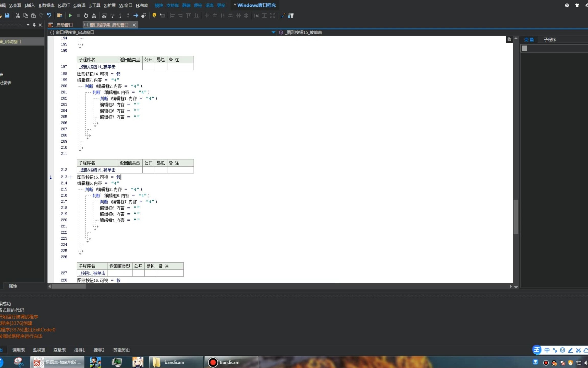Open the X.扩展 menu
This screenshot has width=588, height=368.
click(x=109, y=5)
